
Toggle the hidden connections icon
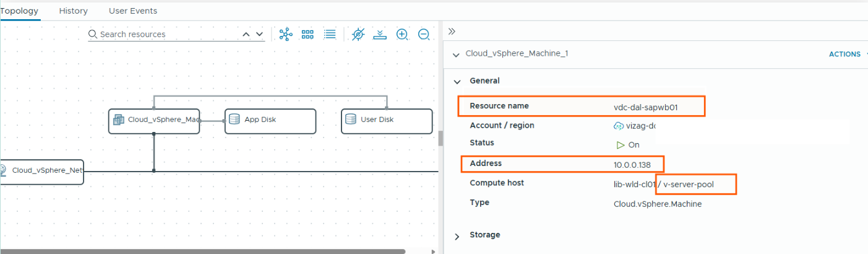point(358,35)
